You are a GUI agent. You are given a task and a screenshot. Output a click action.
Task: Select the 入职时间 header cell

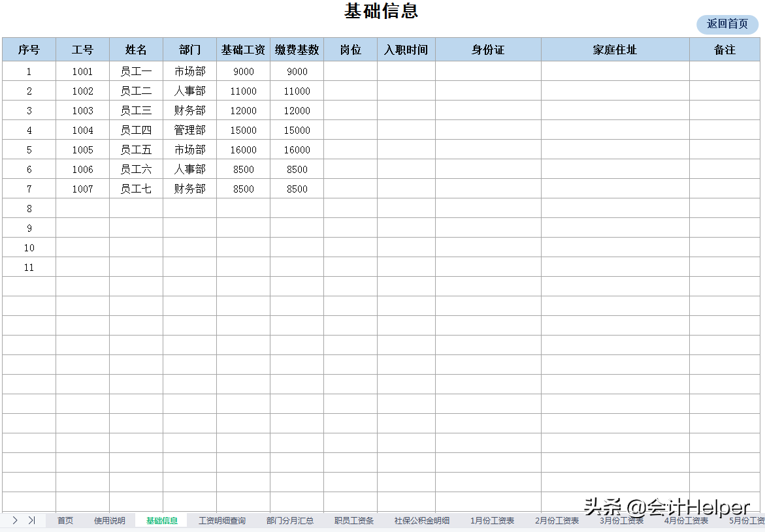coord(406,50)
